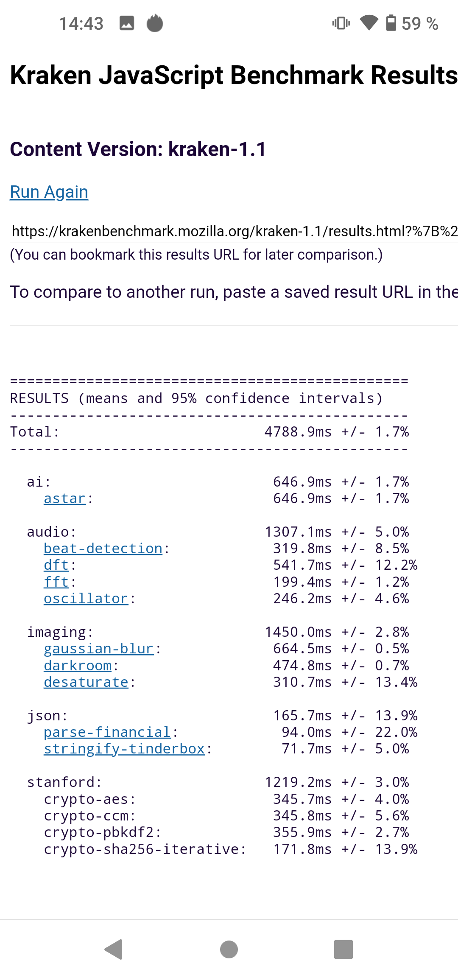Select the results URL text field
Viewport: 458px width, 980px height.
pos(234,231)
